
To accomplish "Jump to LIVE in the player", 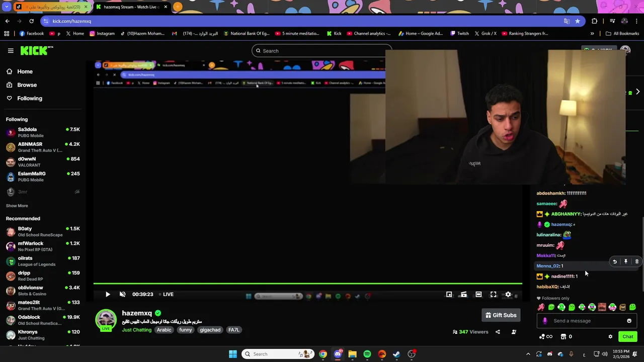I will pyautogui.click(x=166, y=295).
